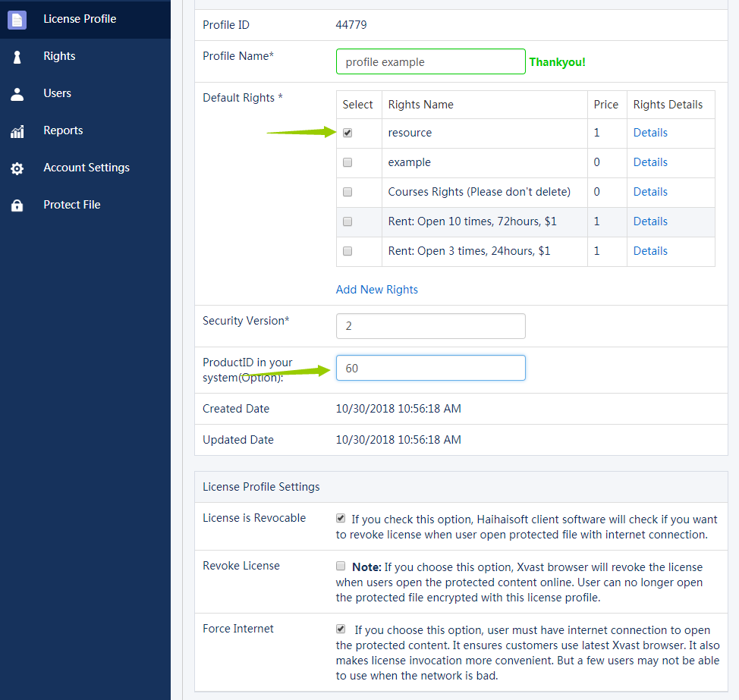Open the Reports menu item
Viewport: 739px width, 700px height.
coord(63,130)
